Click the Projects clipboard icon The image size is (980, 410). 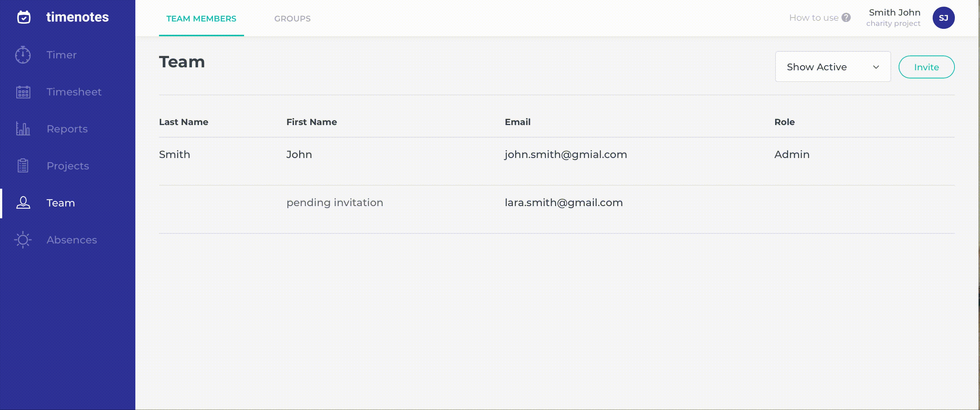coord(23,166)
